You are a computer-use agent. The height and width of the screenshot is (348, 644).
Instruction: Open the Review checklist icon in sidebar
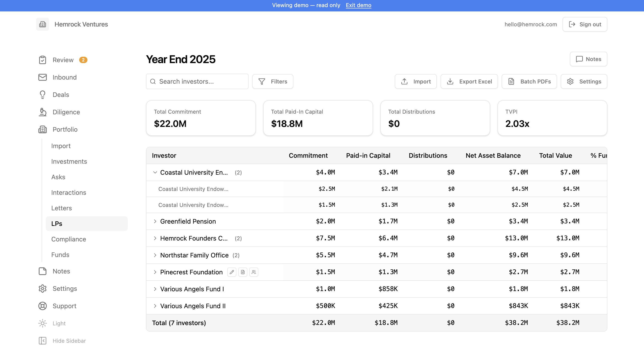pyautogui.click(x=43, y=60)
